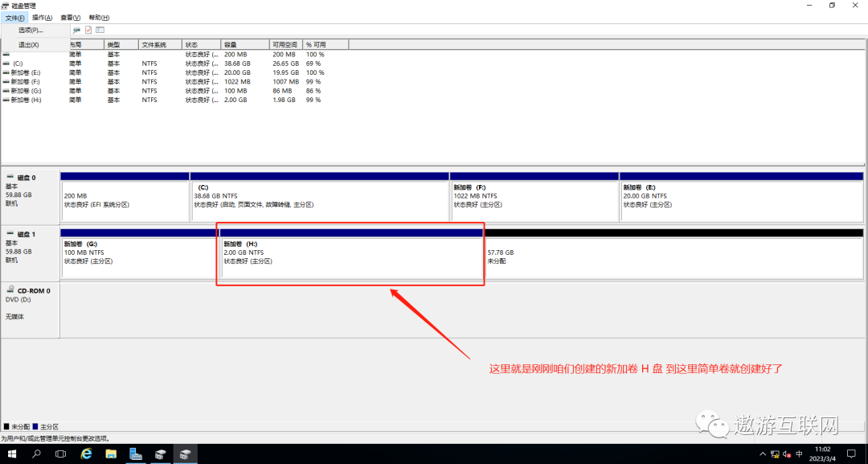This screenshot has width=868, height=464.
Task: Click the drive icon beside 新加卷 (H:) row
Action: click(6, 100)
